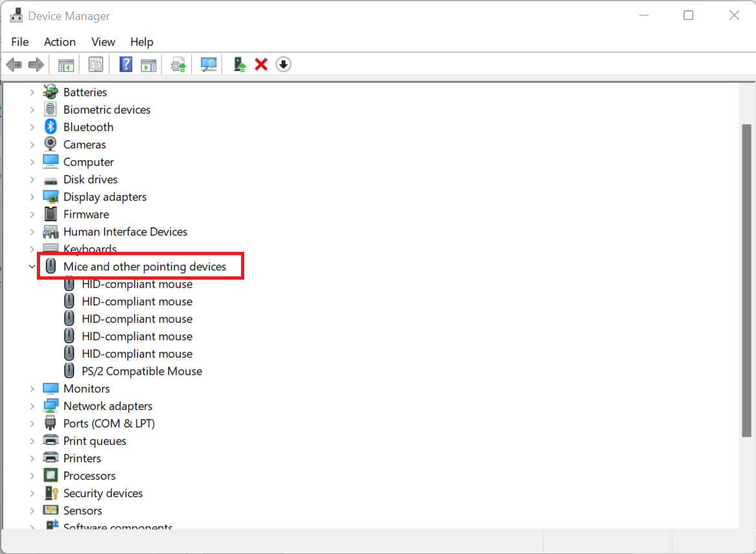756x554 pixels.
Task: Click the Properties toolbar icon
Action: [96, 65]
